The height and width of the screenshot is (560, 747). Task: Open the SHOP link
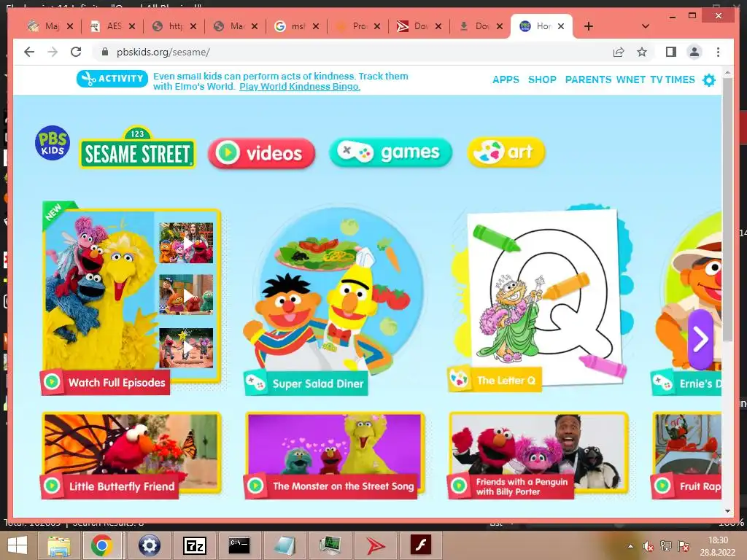542,79
